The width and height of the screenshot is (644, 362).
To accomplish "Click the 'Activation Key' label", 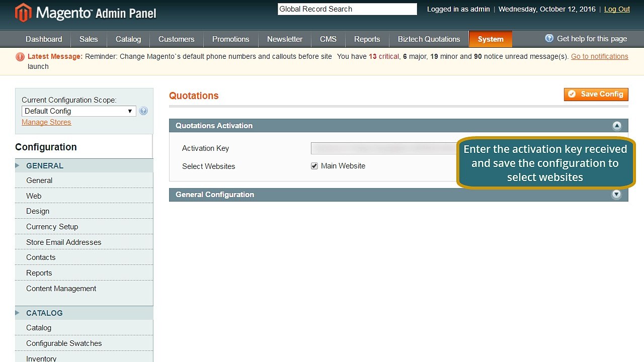I will tap(205, 148).
